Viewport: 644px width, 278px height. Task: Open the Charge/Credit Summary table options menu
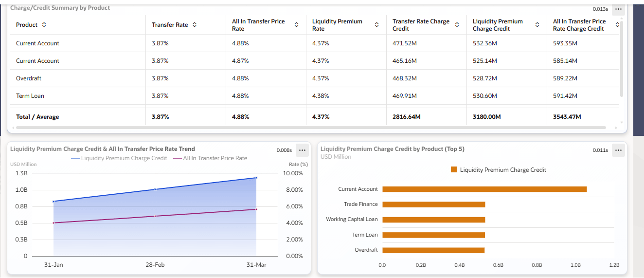[x=618, y=9]
